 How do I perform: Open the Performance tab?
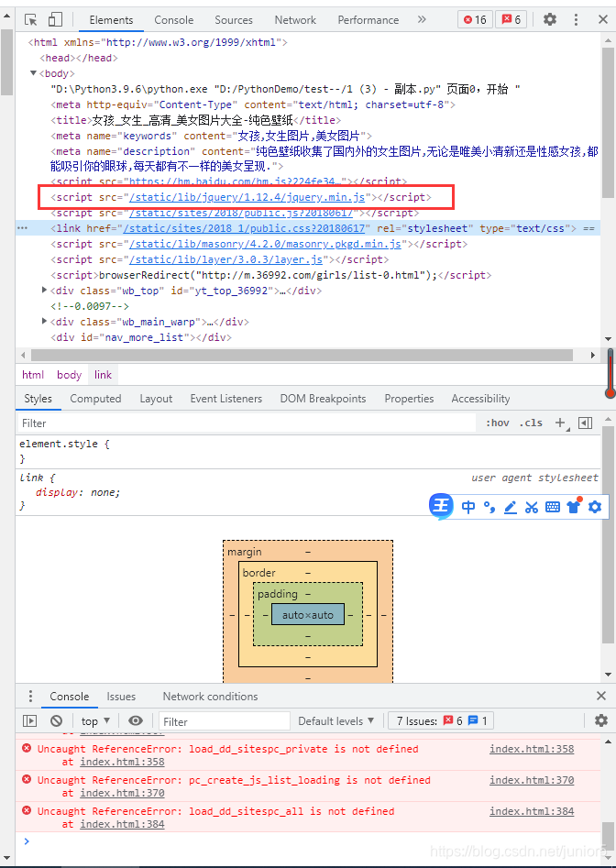(368, 20)
